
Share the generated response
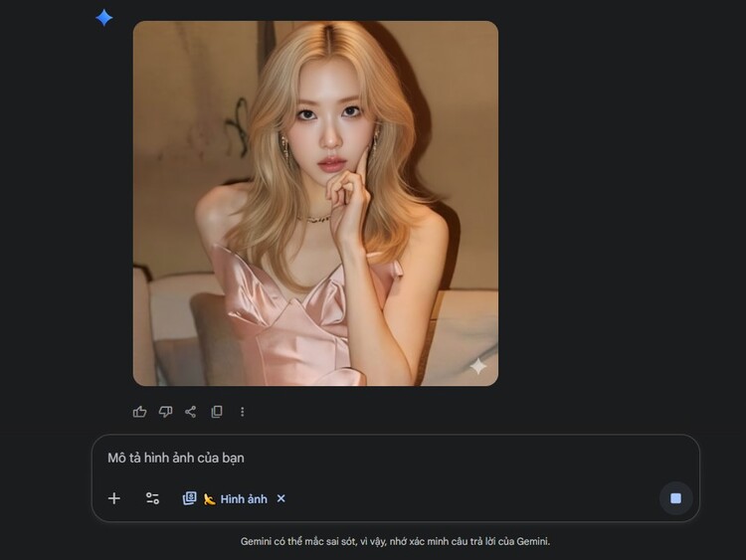(x=191, y=412)
